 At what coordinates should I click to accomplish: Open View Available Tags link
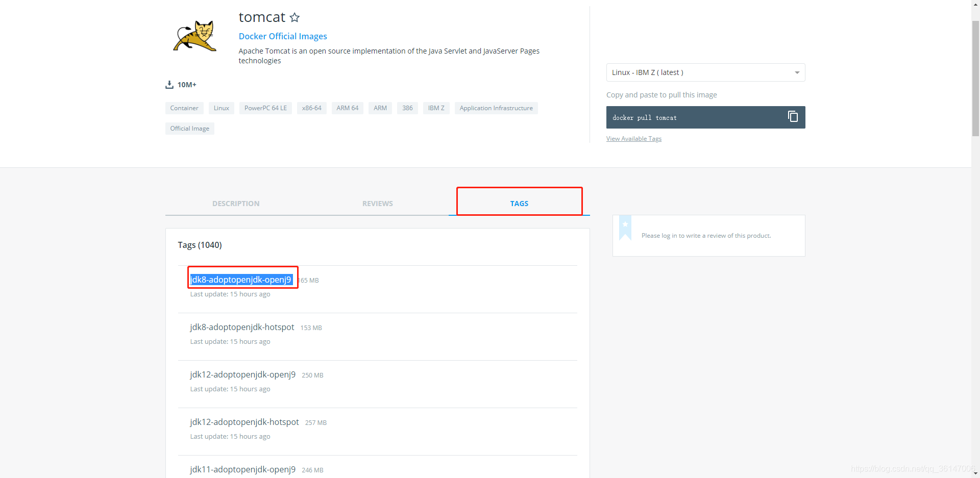pos(634,139)
